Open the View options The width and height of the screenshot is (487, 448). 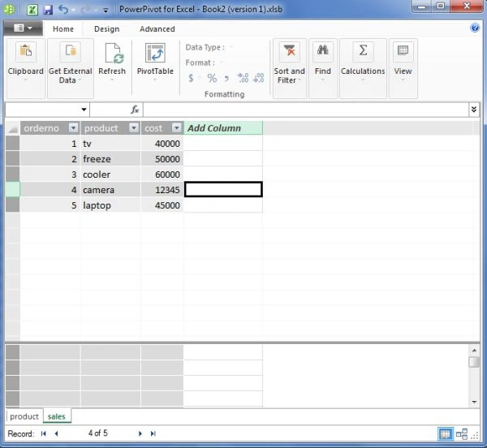(x=403, y=68)
